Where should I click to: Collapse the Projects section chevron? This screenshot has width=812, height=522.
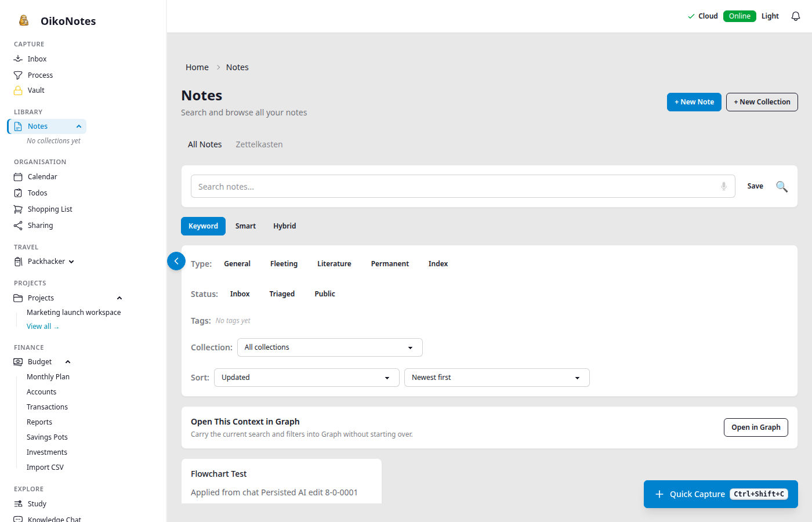(119, 298)
